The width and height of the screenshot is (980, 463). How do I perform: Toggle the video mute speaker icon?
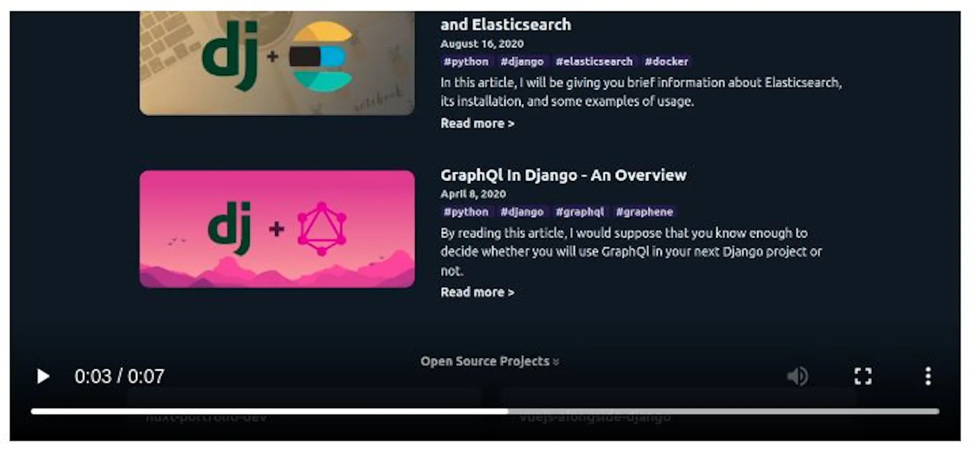point(797,376)
